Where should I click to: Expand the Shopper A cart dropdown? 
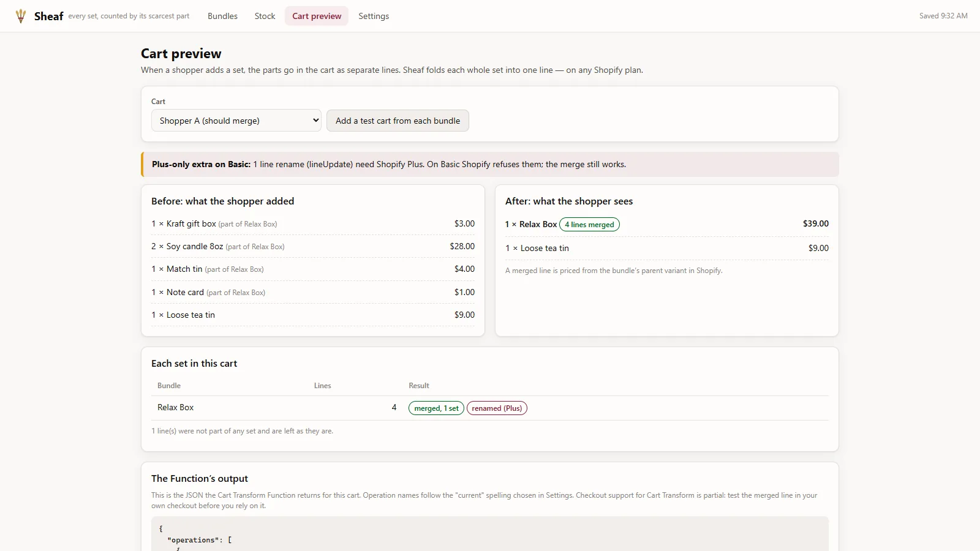tap(236, 121)
